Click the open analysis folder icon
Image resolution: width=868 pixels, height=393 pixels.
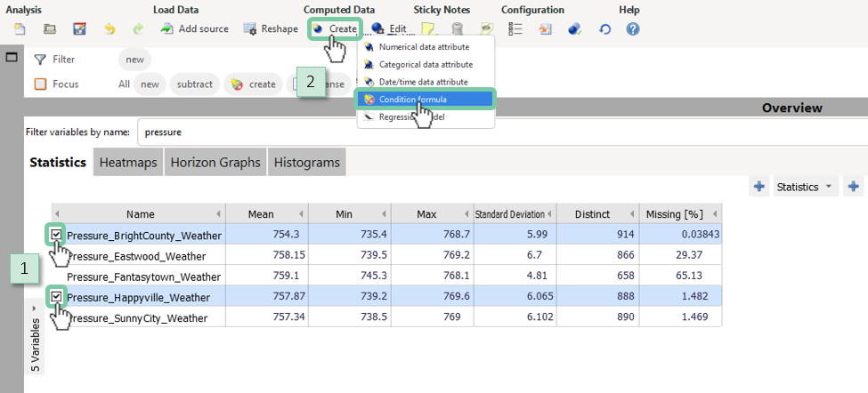(x=50, y=29)
